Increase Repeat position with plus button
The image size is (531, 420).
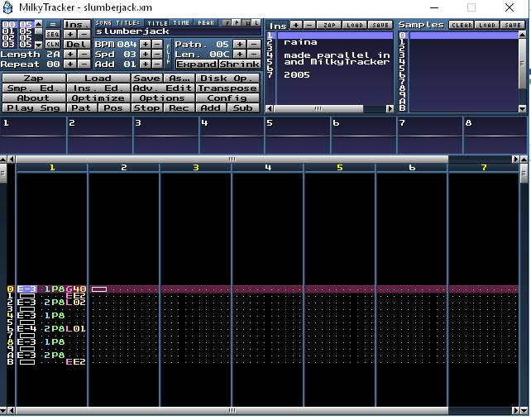pyautogui.click(x=70, y=64)
